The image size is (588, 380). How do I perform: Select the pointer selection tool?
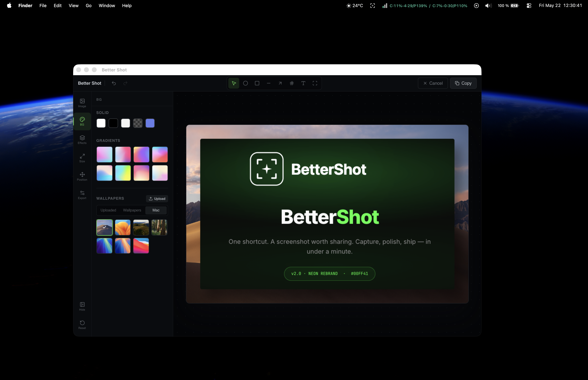click(x=234, y=83)
